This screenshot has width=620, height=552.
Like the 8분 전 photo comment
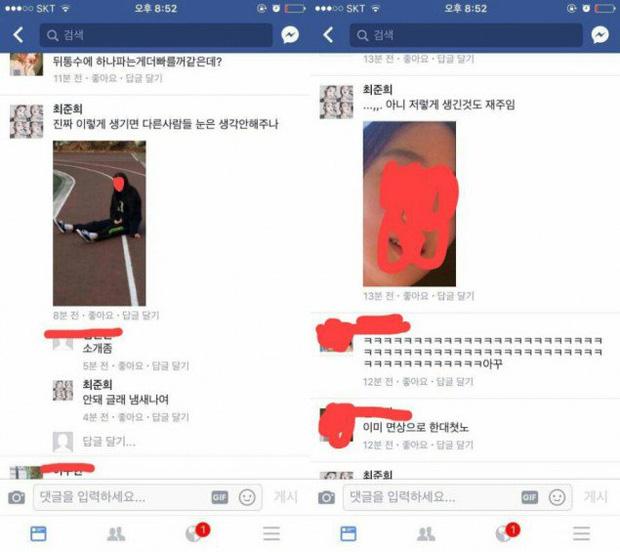(100, 315)
